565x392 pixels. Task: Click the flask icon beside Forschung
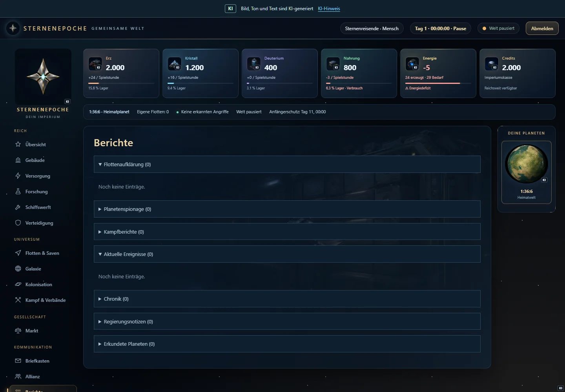(18, 191)
